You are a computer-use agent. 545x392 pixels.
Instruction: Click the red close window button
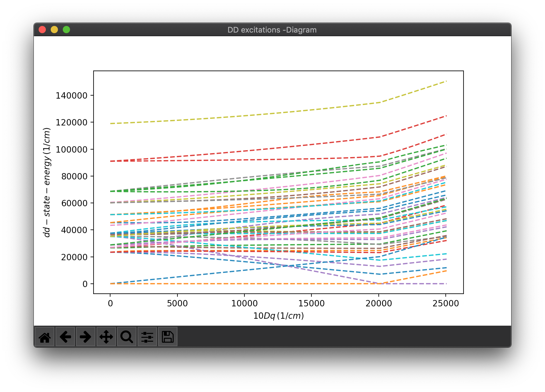42,30
